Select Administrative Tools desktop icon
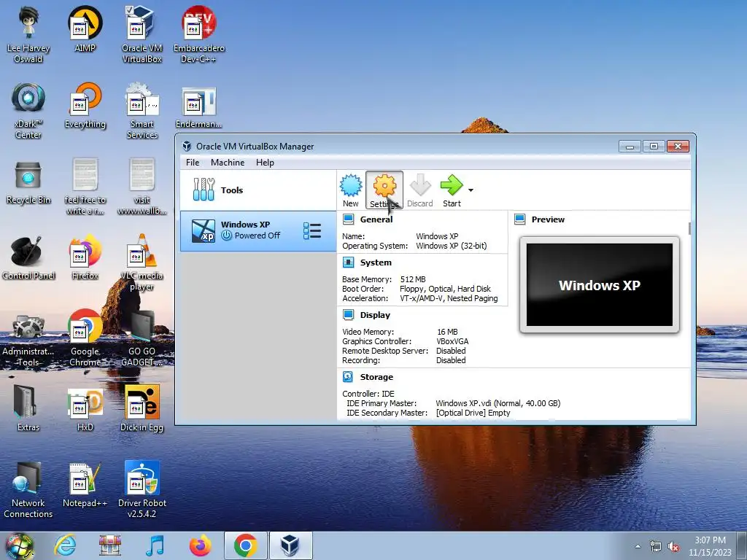Image resolution: width=747 pixels, height=560 pixels. (x=28, y=341)
